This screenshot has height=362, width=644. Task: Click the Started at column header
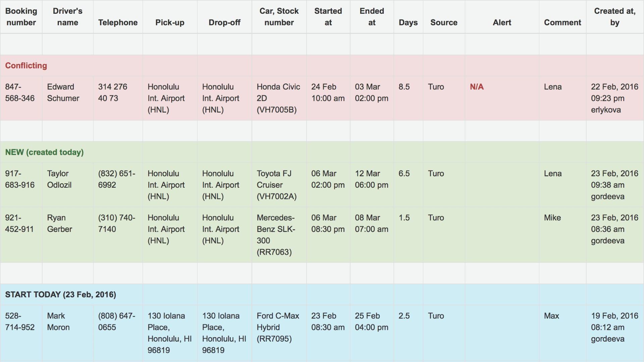tap(328, 17)
